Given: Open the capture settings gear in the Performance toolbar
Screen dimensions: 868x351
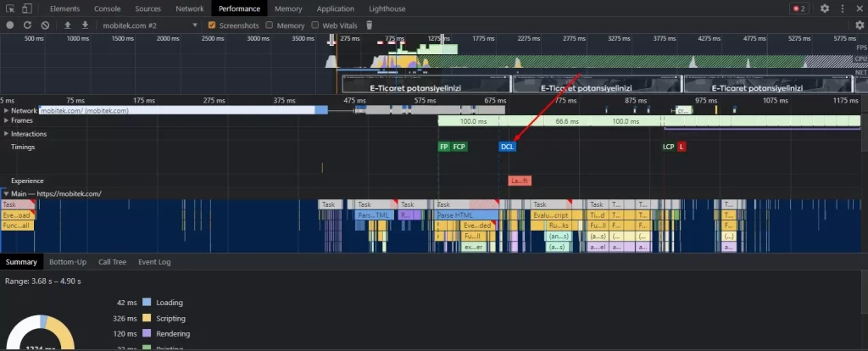Looking at the screenshot, I should click(x=860, y=25).
